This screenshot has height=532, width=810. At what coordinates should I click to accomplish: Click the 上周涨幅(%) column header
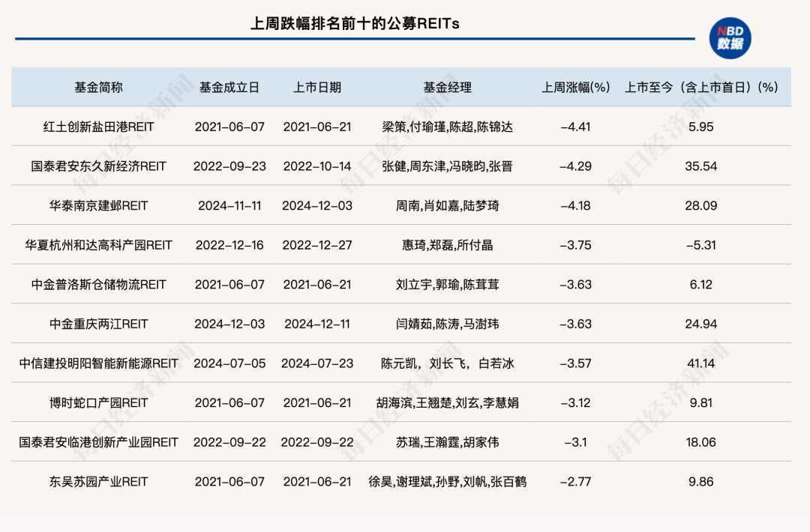(x=575, y=87)
